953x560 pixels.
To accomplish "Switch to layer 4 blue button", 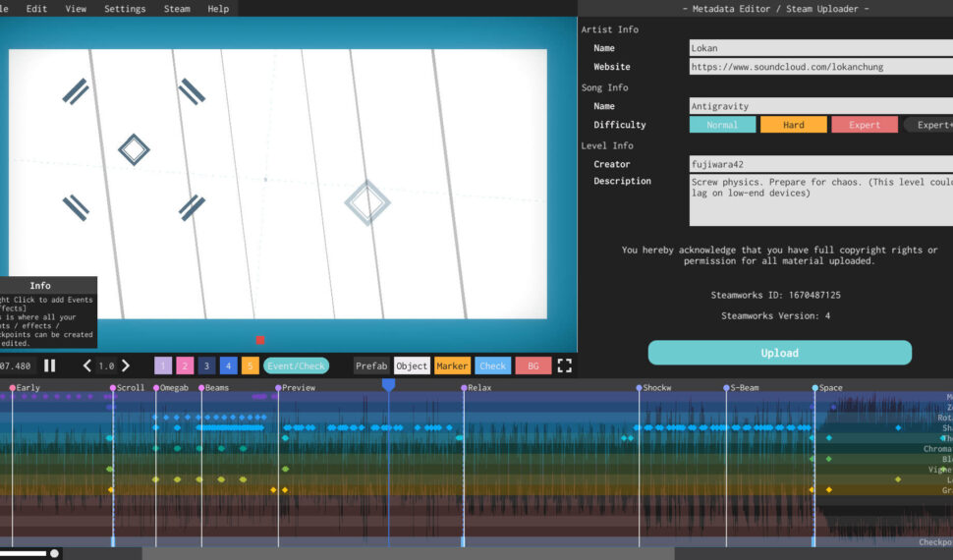I will click(228, 365).
